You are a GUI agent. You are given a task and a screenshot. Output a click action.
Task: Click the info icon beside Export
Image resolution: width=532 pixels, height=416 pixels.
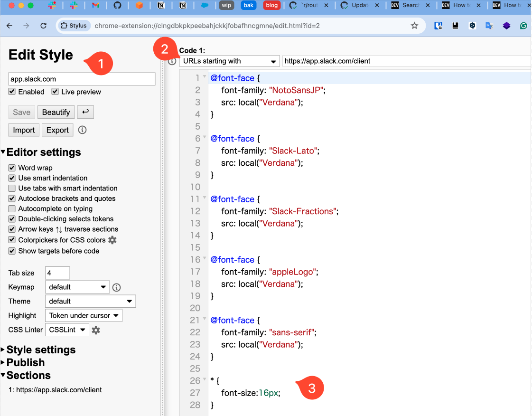82,130
